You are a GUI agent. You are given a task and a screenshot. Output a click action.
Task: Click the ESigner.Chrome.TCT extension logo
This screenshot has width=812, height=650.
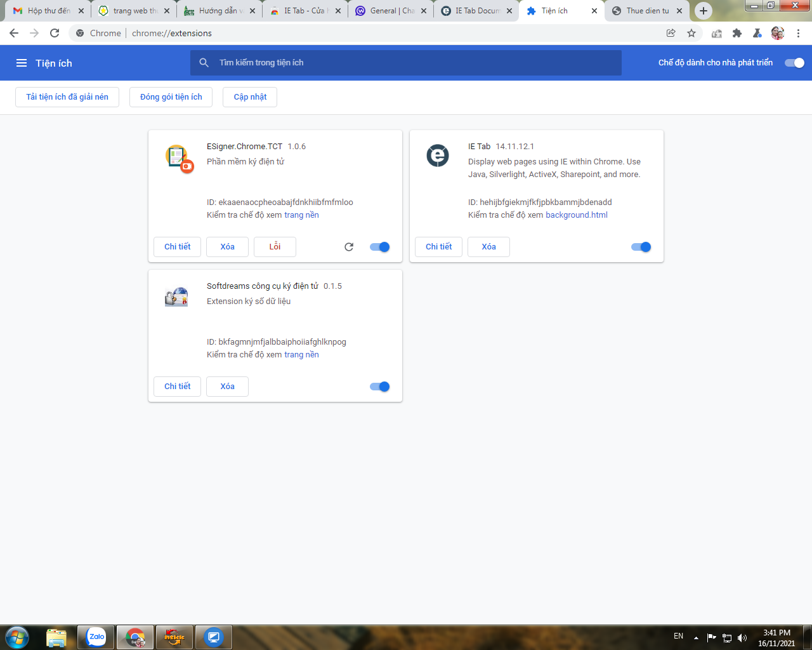(179, 159)
